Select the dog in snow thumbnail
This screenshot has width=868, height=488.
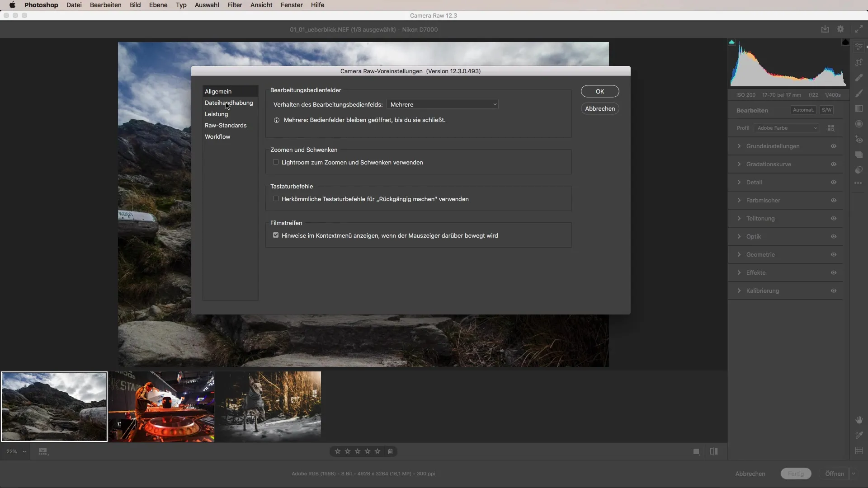tap(269, 407)
